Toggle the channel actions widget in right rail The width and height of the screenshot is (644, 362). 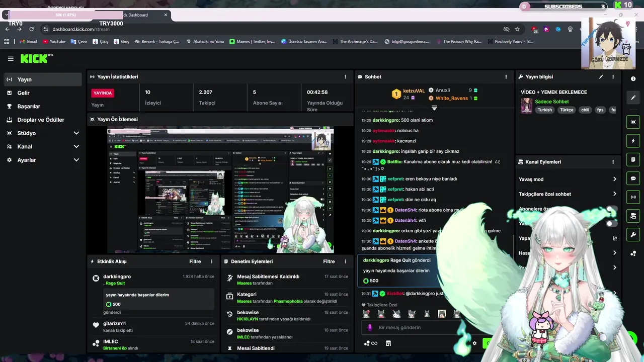pos(633,216)
